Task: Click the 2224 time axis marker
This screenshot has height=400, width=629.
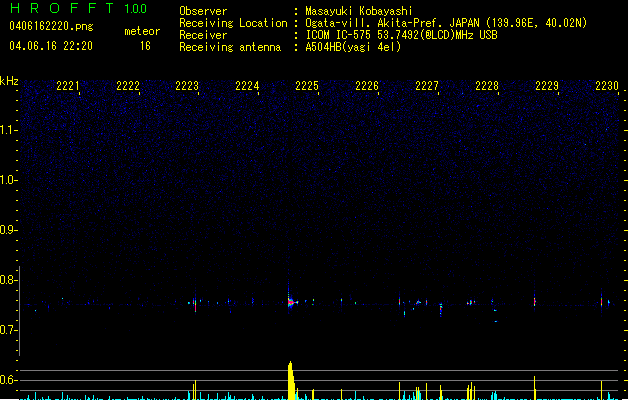Action: tap(247, 86)
